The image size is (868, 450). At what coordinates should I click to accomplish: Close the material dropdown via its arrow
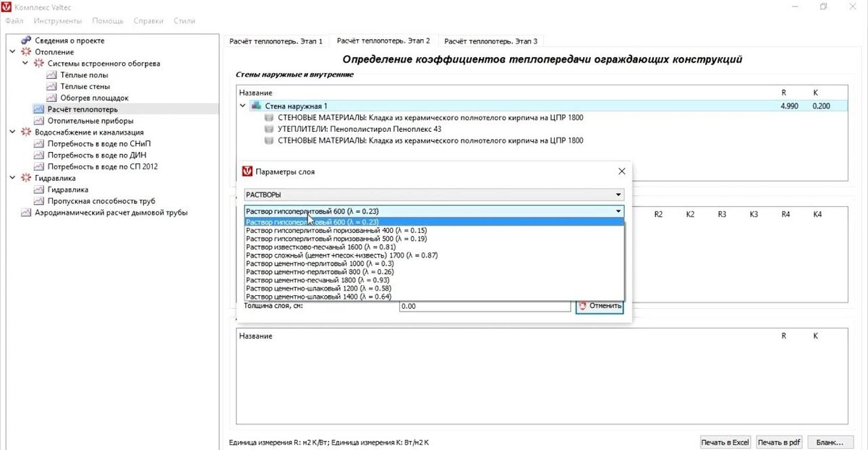pos(618,211)
